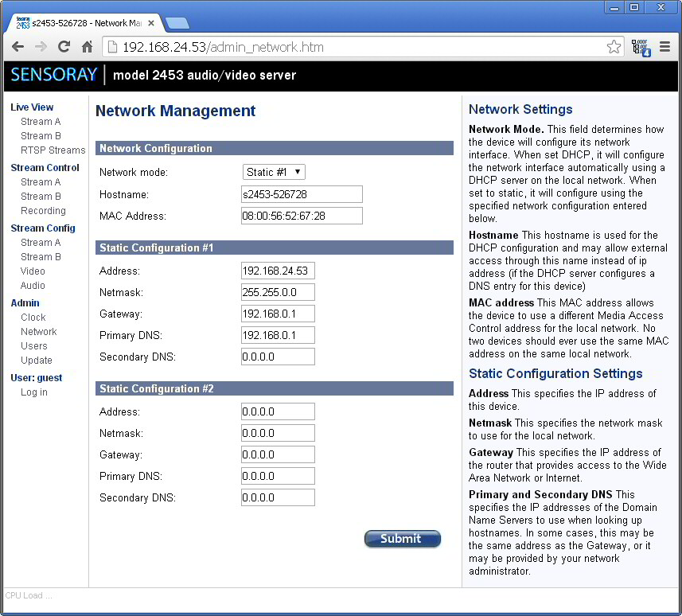Edit Static Configuration #2 Primary DNS field

278,476
